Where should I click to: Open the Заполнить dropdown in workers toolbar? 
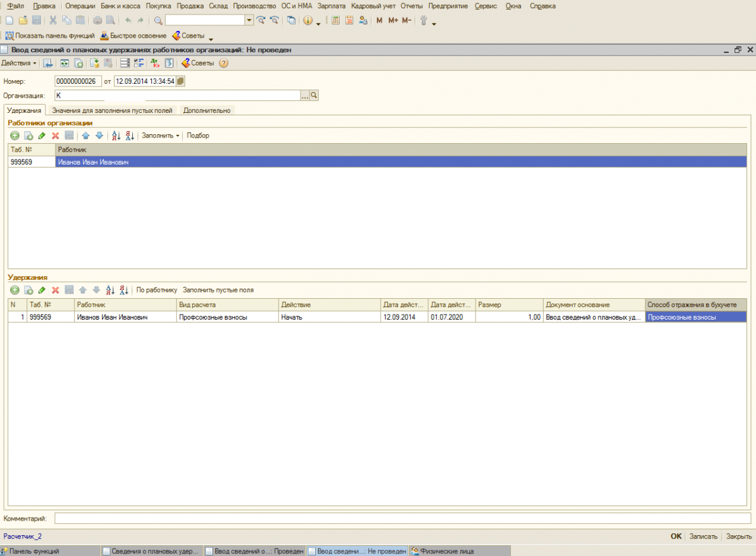point(160,136)
